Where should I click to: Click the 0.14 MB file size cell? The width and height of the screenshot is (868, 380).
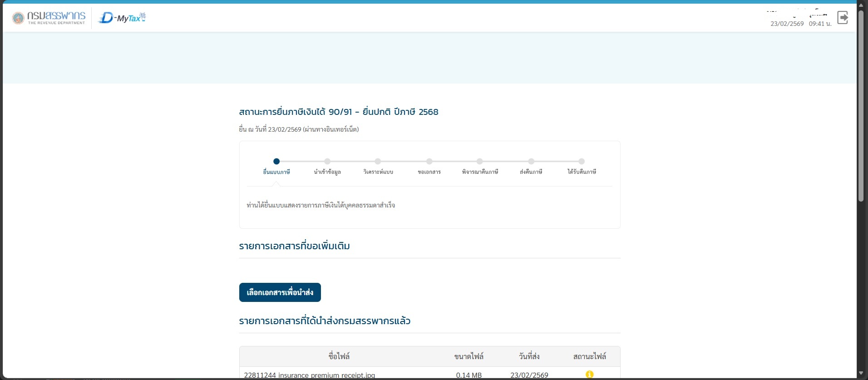point(469,375)
